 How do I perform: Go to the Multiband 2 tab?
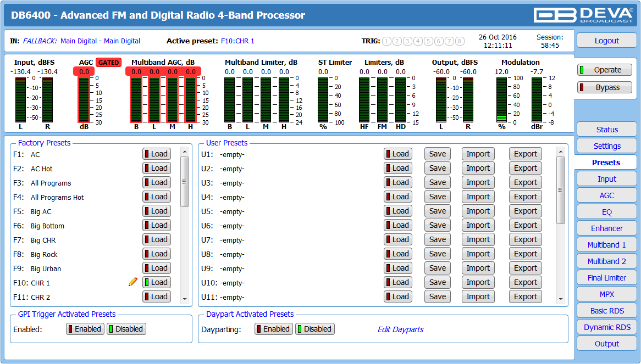(x=607, y=261)
